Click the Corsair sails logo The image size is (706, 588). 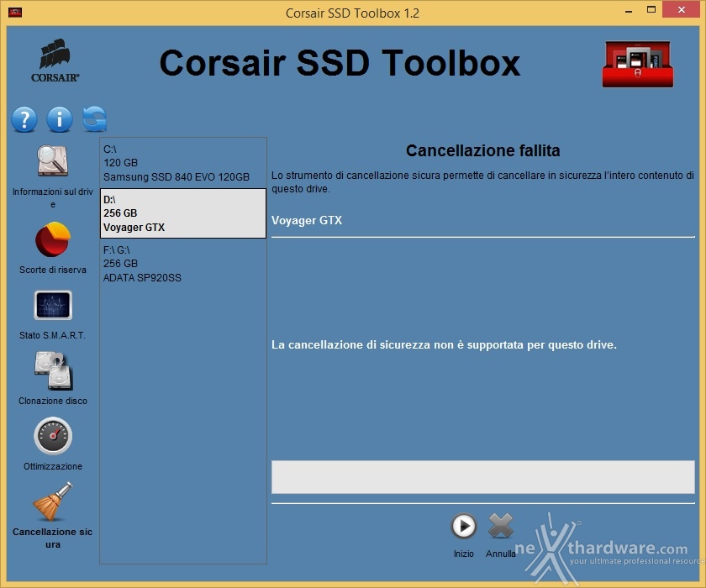[55, 60]
